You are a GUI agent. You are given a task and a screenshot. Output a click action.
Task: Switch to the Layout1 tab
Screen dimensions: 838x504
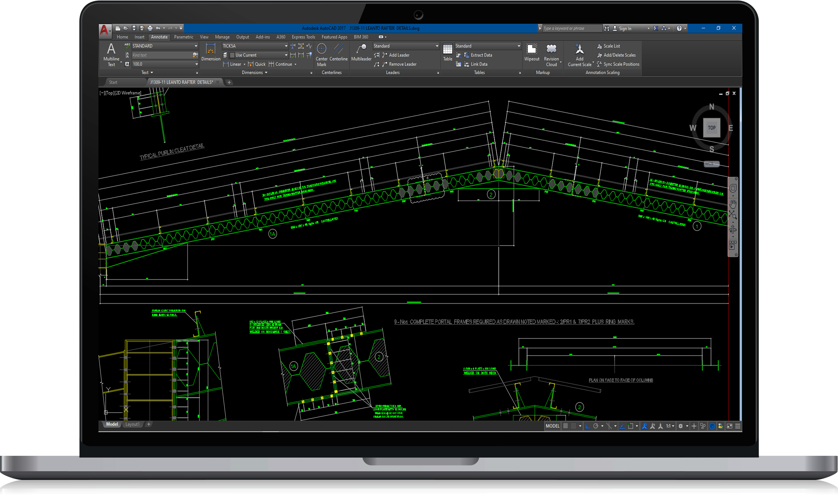coord(132,424)
